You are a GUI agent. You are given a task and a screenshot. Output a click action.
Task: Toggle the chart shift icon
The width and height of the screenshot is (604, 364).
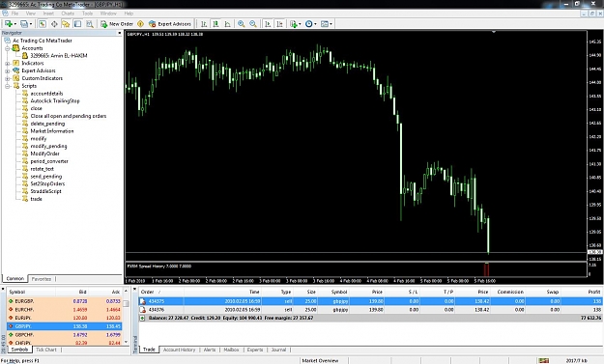tap(279, 24)
